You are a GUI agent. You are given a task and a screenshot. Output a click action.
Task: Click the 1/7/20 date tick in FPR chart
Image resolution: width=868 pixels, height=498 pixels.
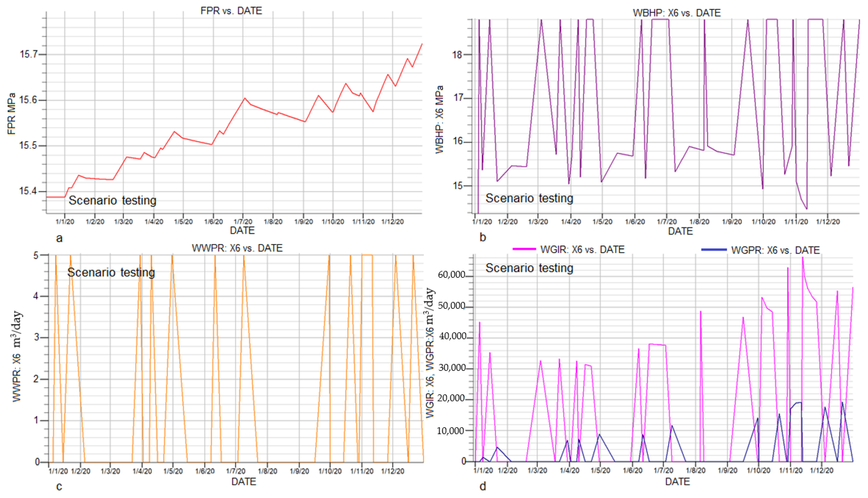(x=243, y=222)
